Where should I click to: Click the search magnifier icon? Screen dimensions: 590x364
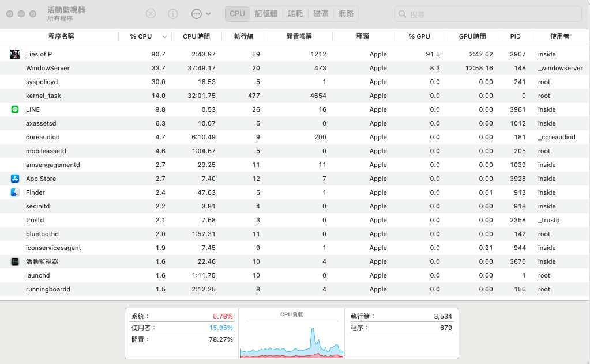(x=402, y=14)
